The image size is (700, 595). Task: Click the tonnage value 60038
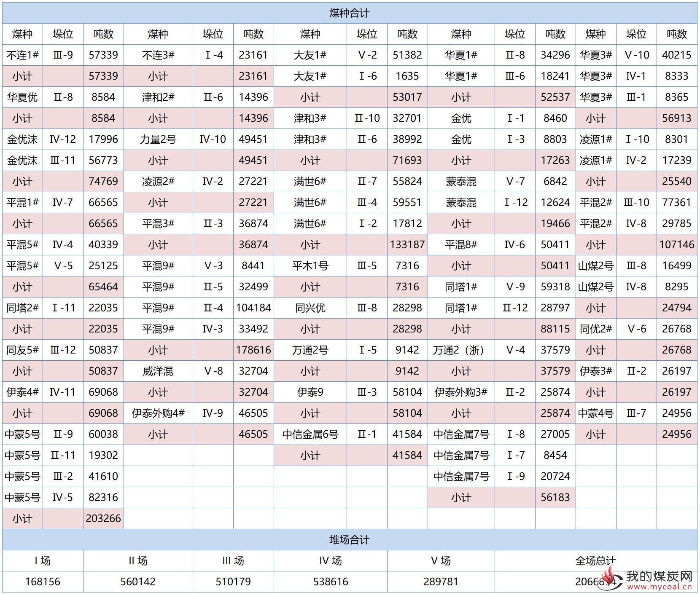pos(103,434)
